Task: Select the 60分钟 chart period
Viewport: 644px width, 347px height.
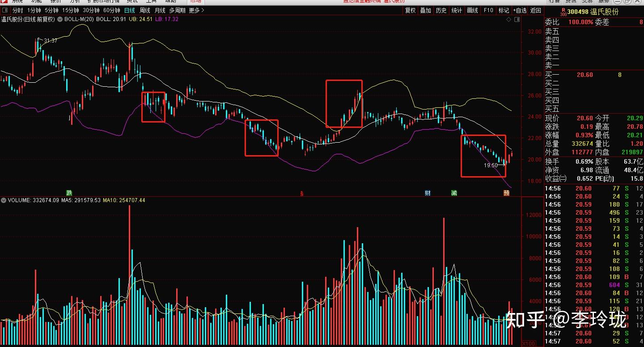Action: click(x=111, y=10)
